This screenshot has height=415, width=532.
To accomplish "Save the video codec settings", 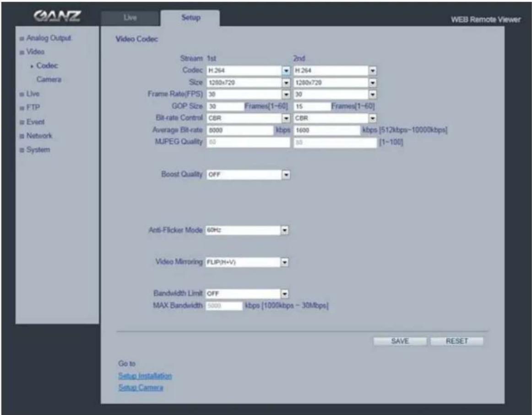I will point(400,341).
